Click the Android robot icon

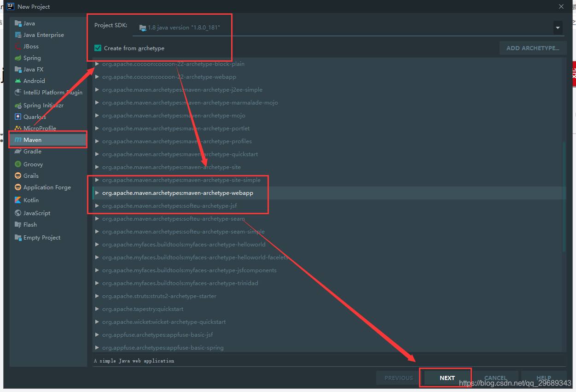tap(18, 81)
